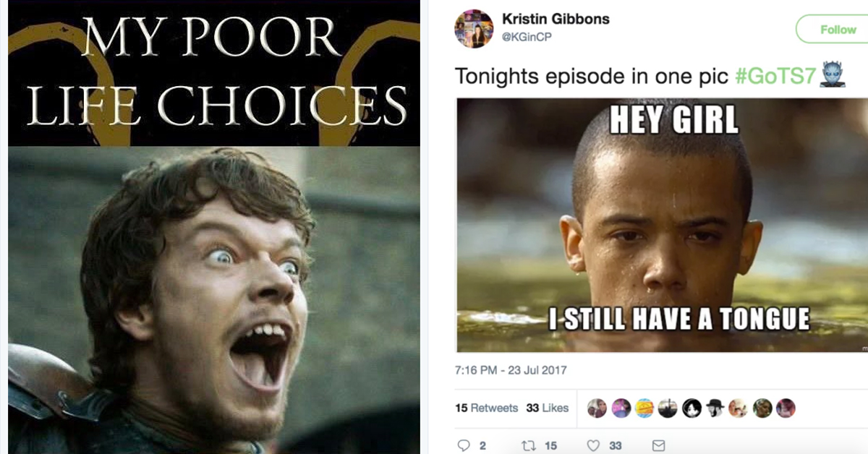The height and width of the screenshot is (454, 868).
Task: Like the tweet with the heart icon
Action: coord(593,446)
